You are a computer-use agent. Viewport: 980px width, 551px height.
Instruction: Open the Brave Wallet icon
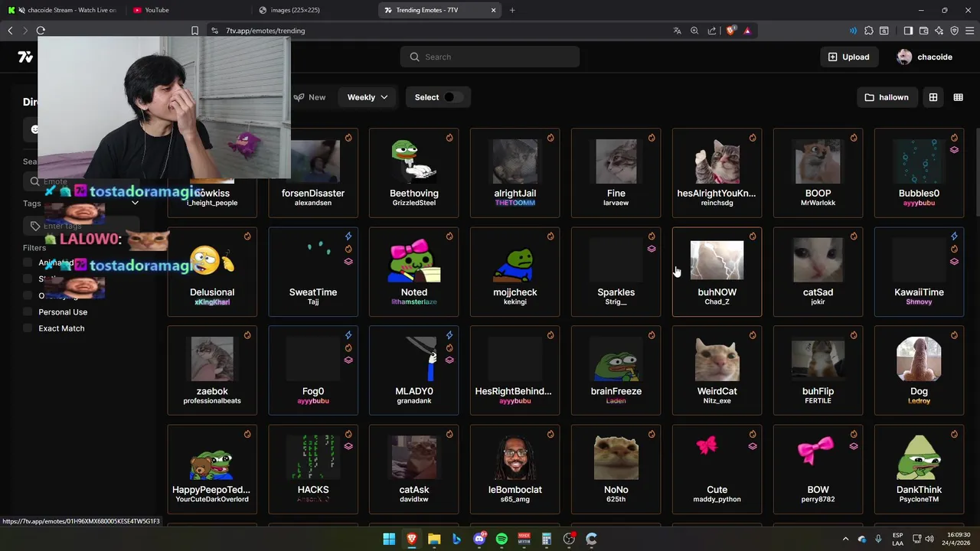(923, 31)
